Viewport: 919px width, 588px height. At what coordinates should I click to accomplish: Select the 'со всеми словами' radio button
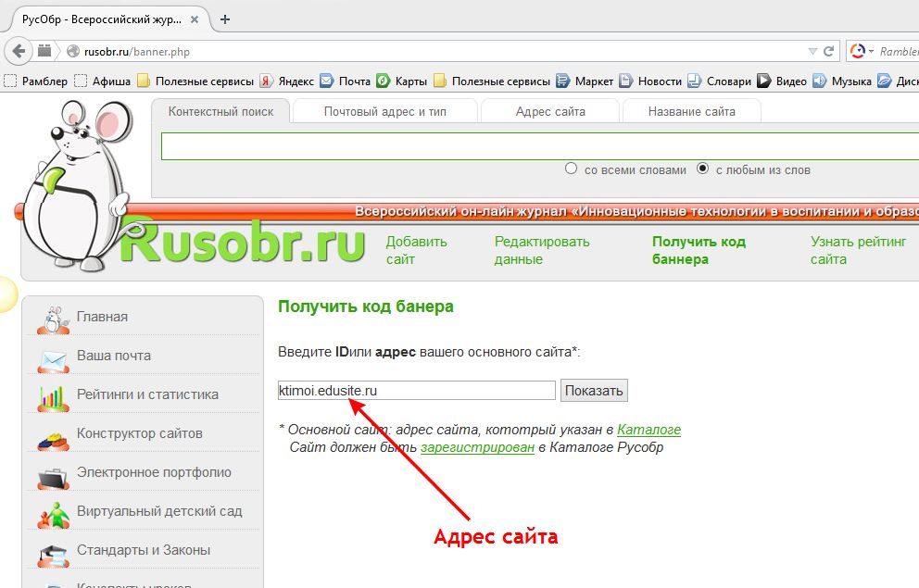click(572, 169)
